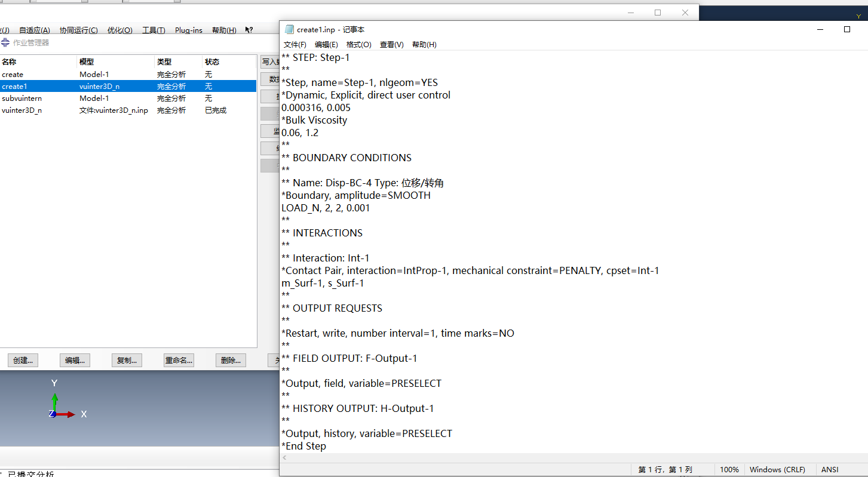Click the 'm_Surf-1, s_Surf-1' line
Screen dimensions: 868x477
point(323,283)
